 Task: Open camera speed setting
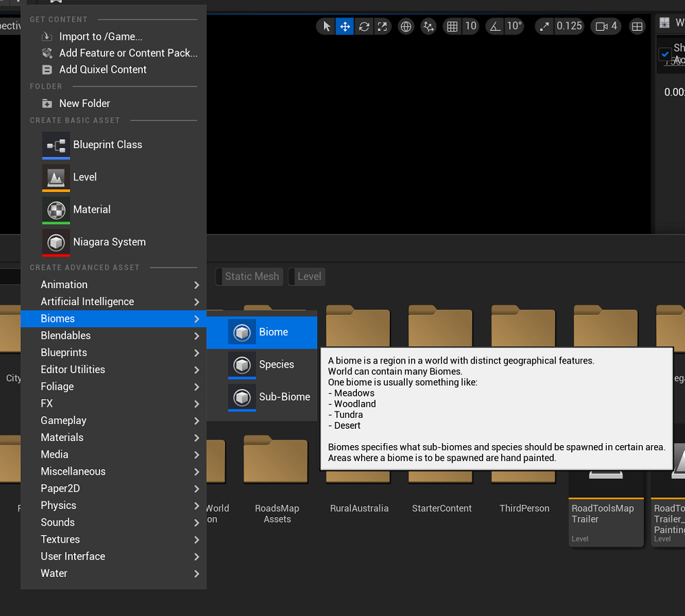(x=606, y=26)
